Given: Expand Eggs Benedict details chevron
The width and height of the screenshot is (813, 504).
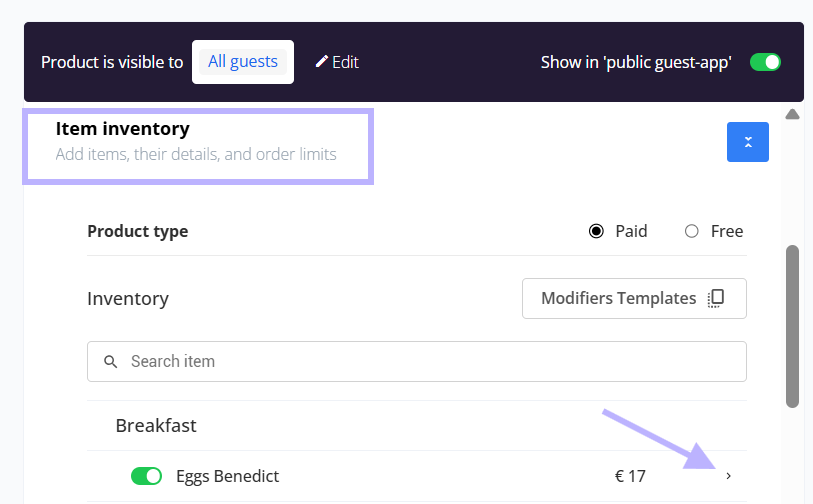Looking at the screenshot, I should (728, 475).
